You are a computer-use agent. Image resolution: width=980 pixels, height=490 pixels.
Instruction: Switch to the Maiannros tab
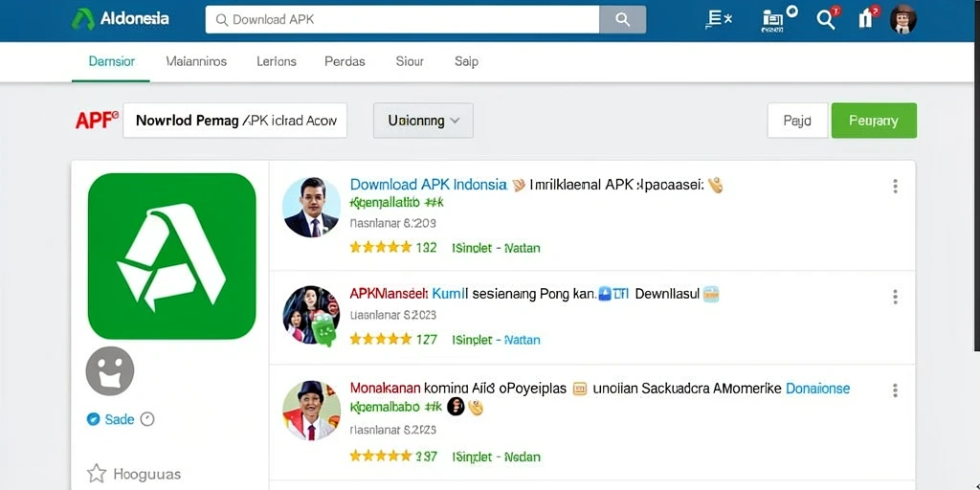pos(196,61)
